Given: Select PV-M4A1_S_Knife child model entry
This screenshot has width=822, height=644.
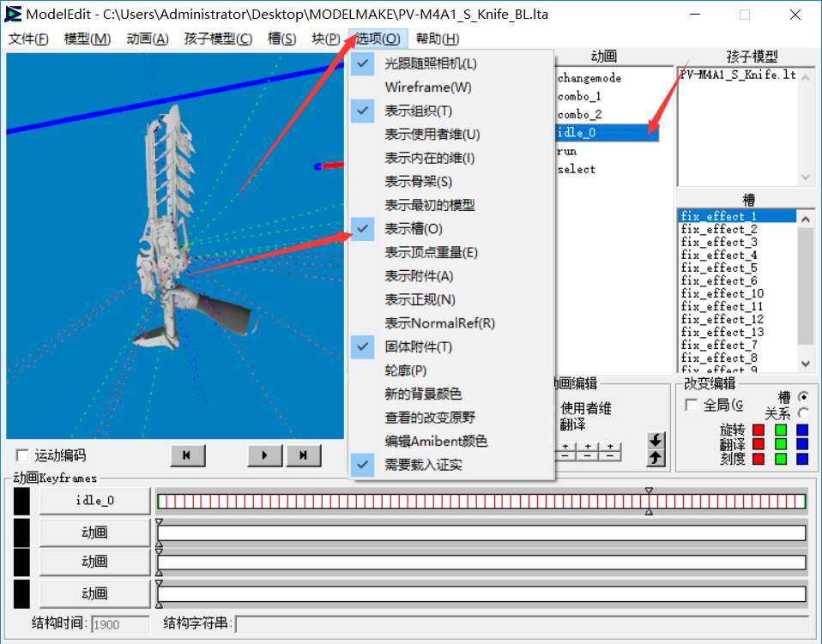Looking at the screenshot, I should point(738,75).
